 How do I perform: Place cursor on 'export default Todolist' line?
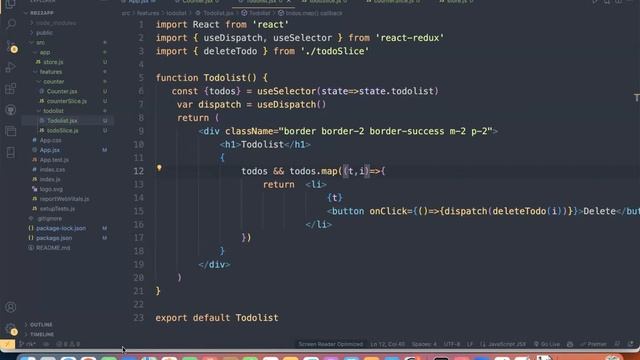tap(217, 318)
